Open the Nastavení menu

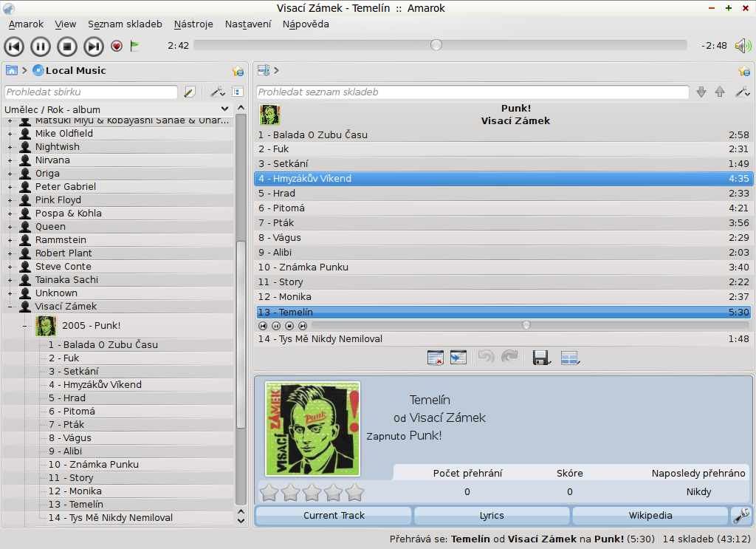(x=248, y=24)
